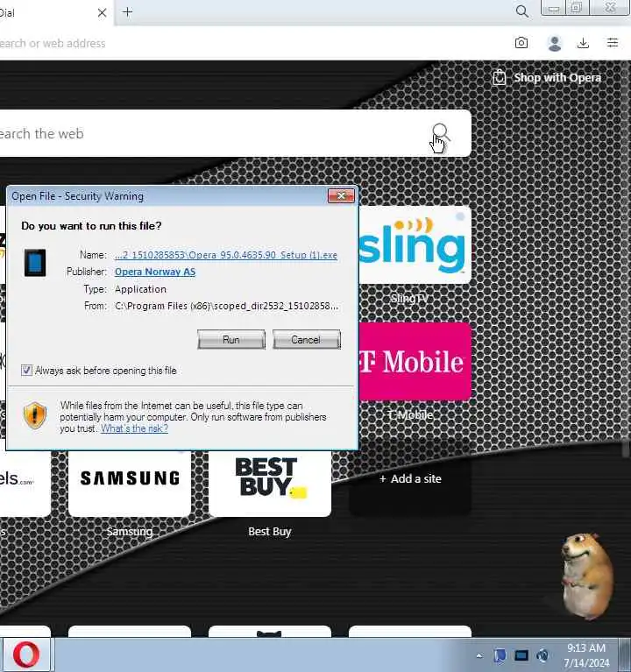Click the network tray icon
This screenshot has width=631, height=672.
click(521, 655)
